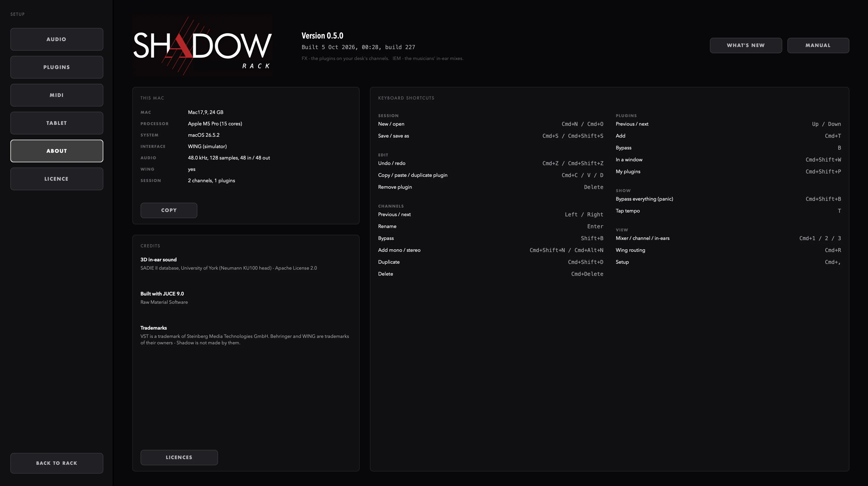Image resolution: width=868 pixels, height=486 pixels.
Task: Click 'Copy / paste / duplicate plugin' row
Action: tap(491, 175)
